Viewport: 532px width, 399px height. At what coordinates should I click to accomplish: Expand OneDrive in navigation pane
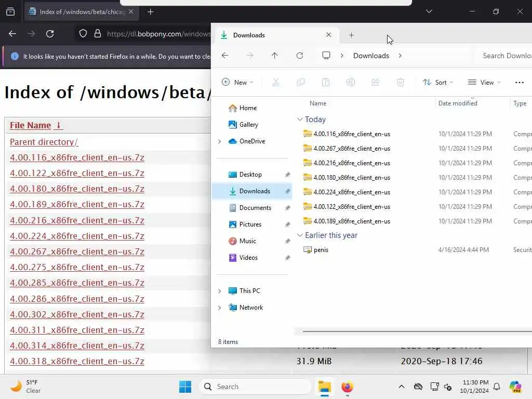(220, 141)
